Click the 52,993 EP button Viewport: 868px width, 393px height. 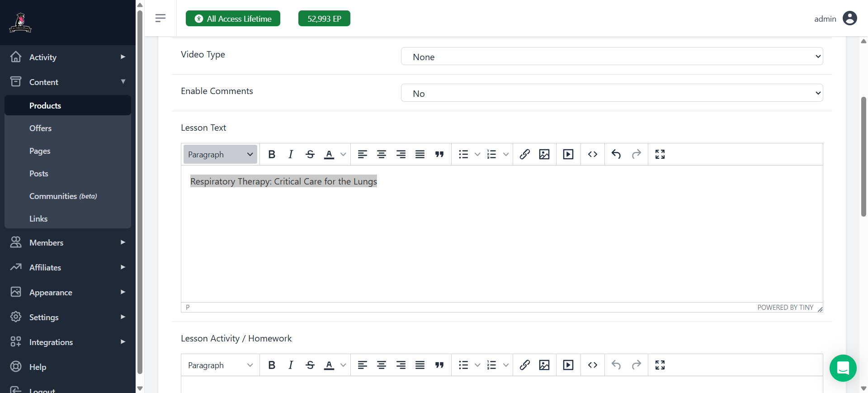click(324, 19)
